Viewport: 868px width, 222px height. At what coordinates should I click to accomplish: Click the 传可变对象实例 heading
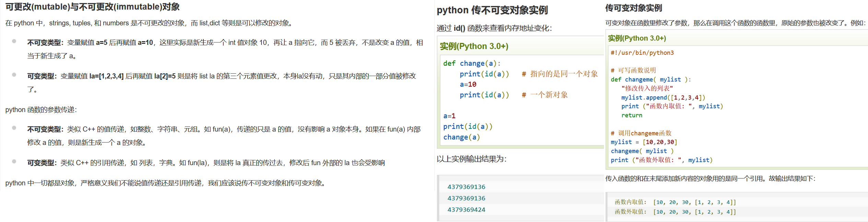click(633, 8)
